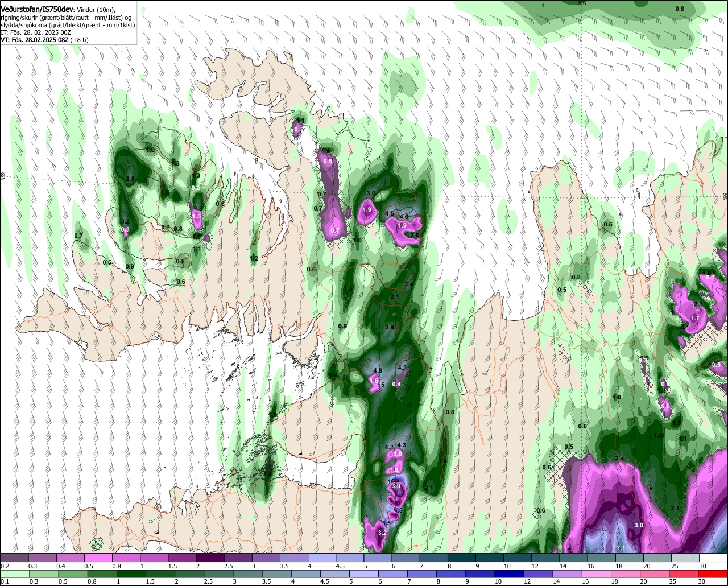
Task: Click the dark teal top-row swatch between 8 and 9
Action: point(461,558)
